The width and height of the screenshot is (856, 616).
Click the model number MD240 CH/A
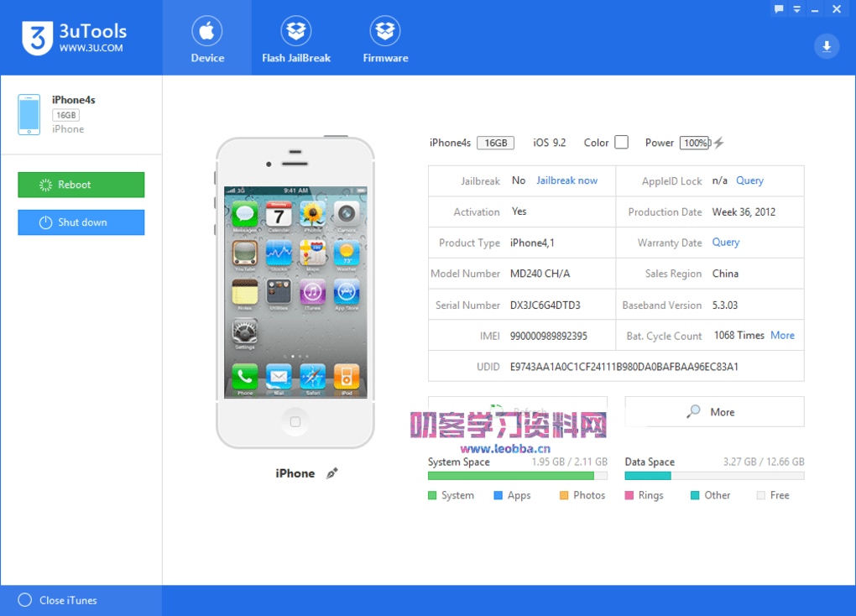coord(540,274)
